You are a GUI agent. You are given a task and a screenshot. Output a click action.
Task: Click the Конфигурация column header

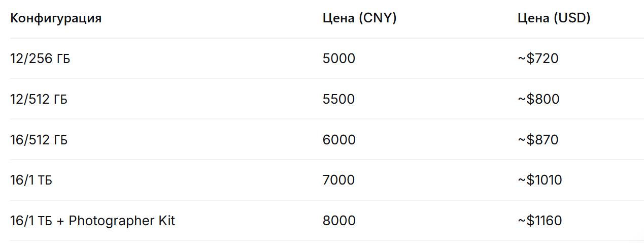(x=56, y=19)
